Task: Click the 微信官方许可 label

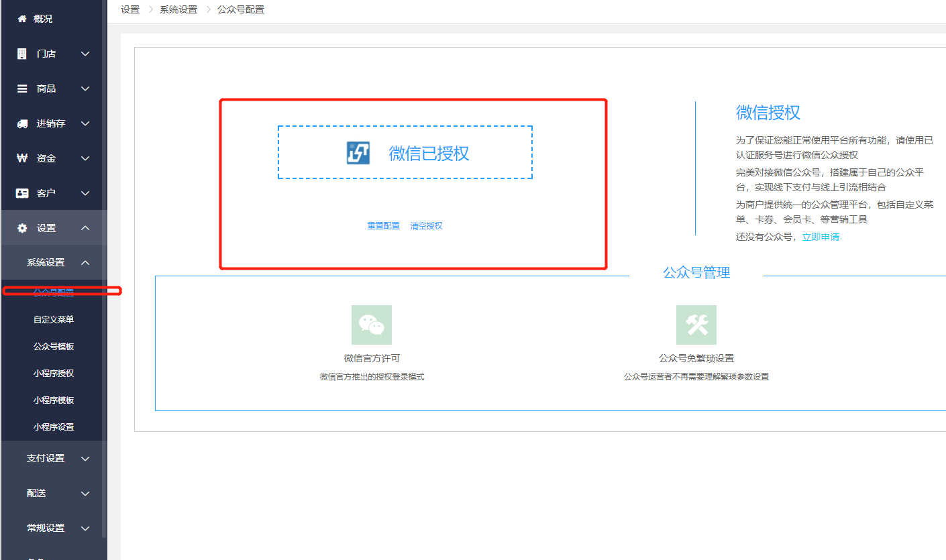Action: [x=372, y=358]
